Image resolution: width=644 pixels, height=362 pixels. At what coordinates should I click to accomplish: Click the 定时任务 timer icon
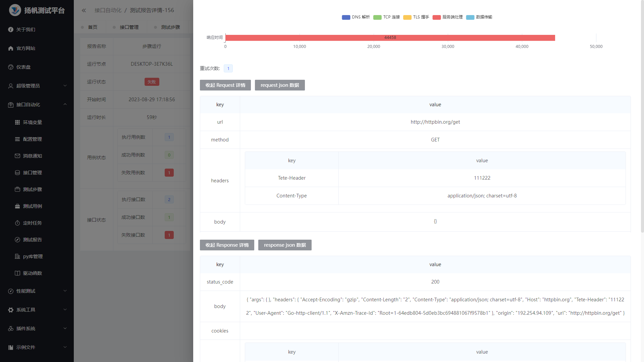coord(17,223)
